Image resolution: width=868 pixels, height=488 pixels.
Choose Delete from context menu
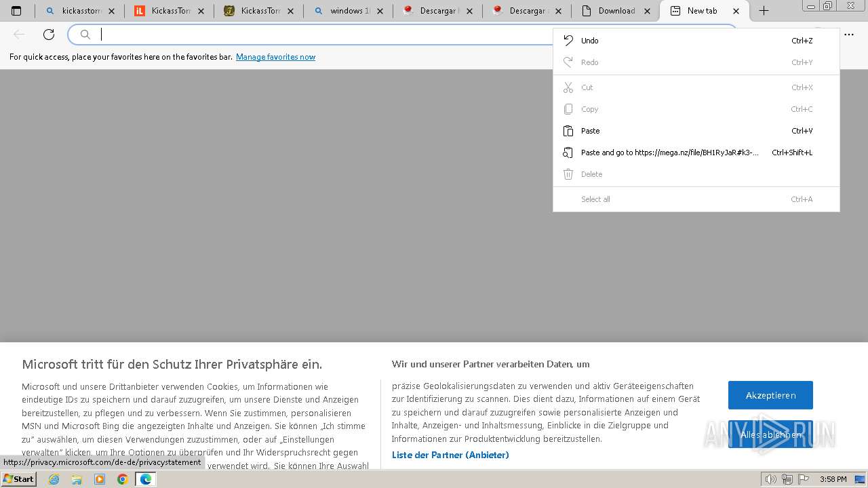(696, 174)
